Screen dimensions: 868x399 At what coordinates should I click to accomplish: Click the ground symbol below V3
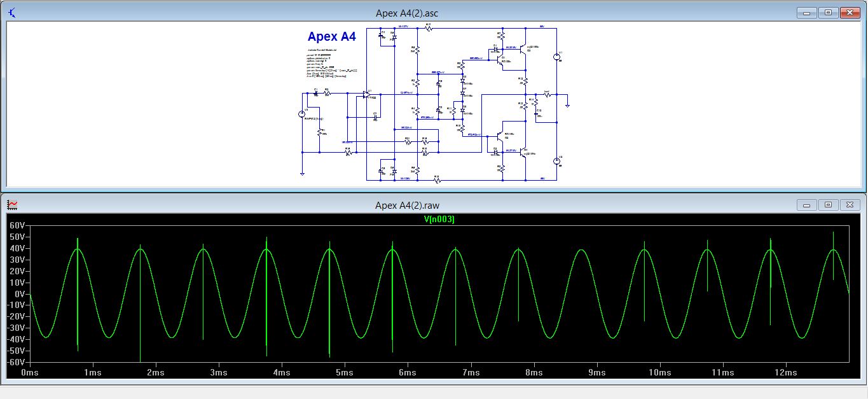[303, 173]
